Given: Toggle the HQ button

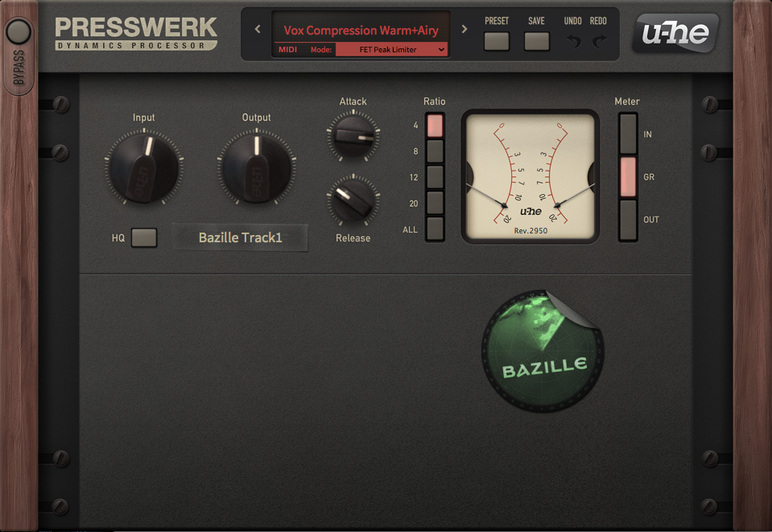Looking at the screenshot, I should point(144,237).
